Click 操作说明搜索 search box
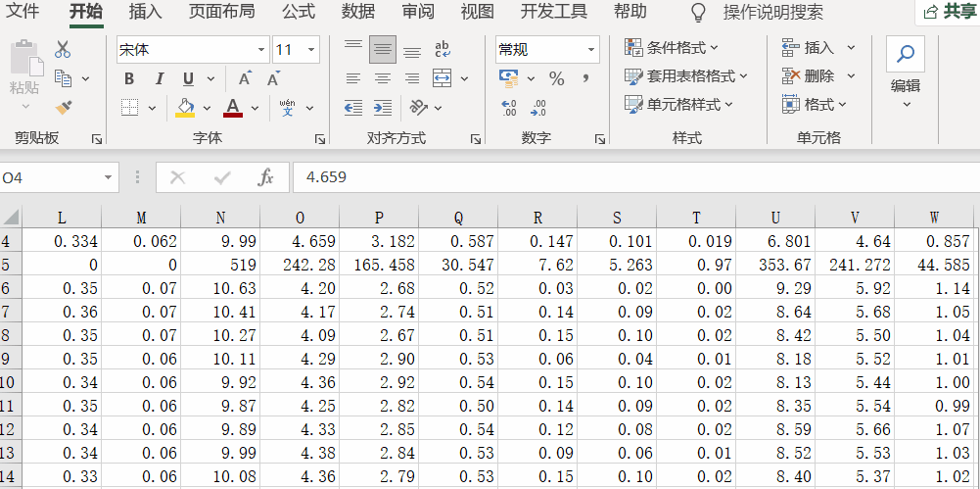This screenshot has height=489, width=980. [773, 12]
